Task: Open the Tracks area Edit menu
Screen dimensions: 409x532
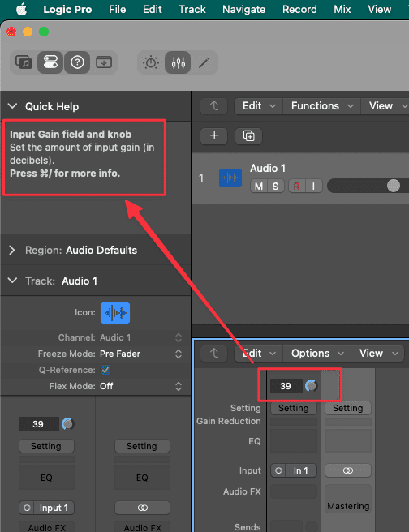Action: pos(259,106)
